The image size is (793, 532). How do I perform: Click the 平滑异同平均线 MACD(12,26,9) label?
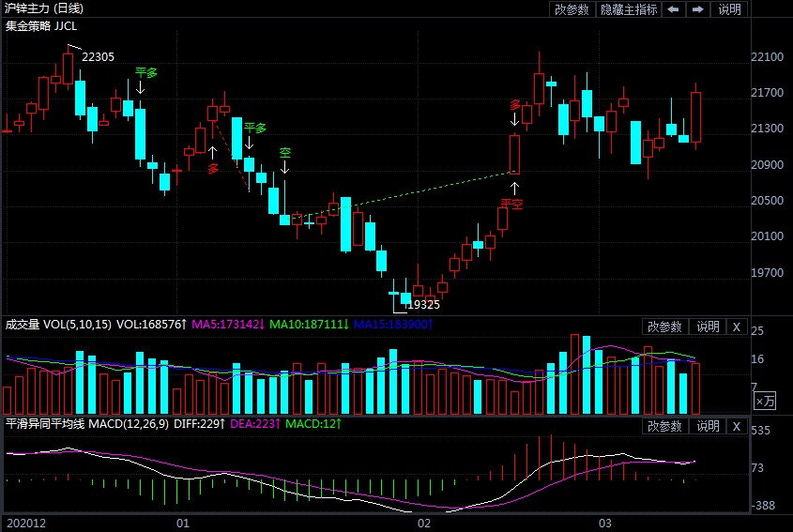point(87,423)
